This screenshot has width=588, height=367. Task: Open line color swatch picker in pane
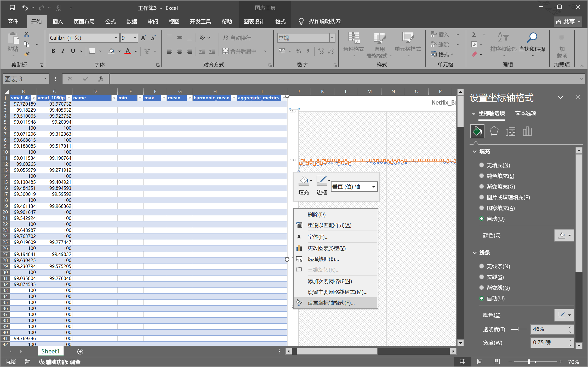[x=564, y=315]
